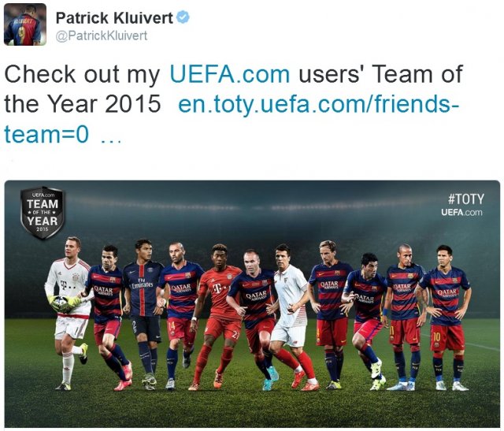The width and height of the screenshot is (504, 431).
Task: Select the #TOTY hashtag in image
Action: pos(465,199)
